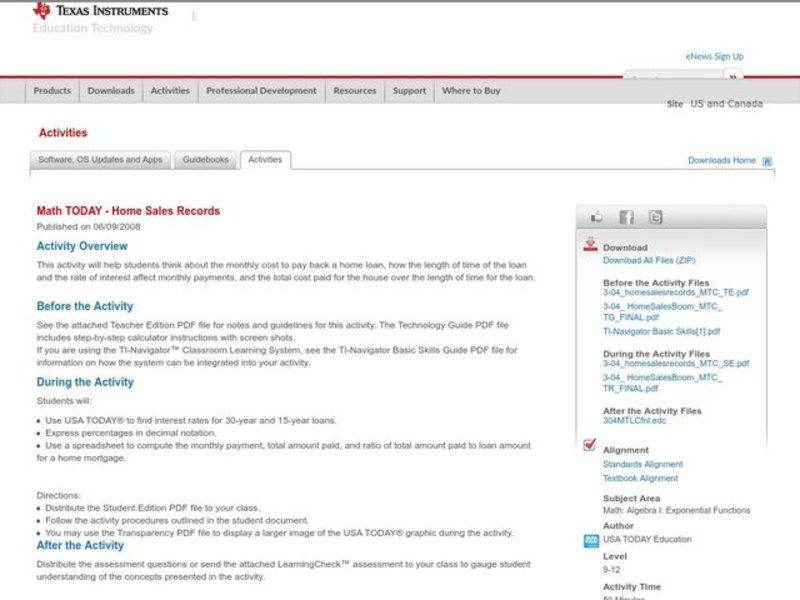
Task: Click the eNews Sign Up link
Action: click(x=715, y=56)
